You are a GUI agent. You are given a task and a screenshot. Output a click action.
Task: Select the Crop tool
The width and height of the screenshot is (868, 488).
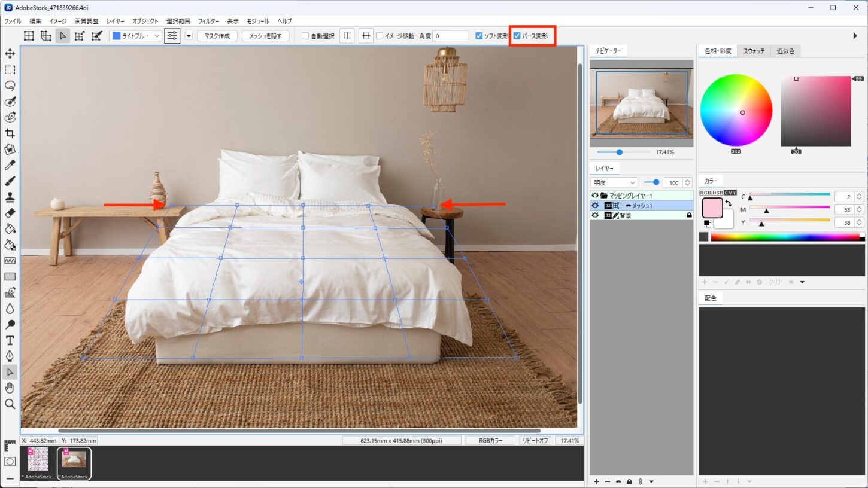(x=10, y=133)
